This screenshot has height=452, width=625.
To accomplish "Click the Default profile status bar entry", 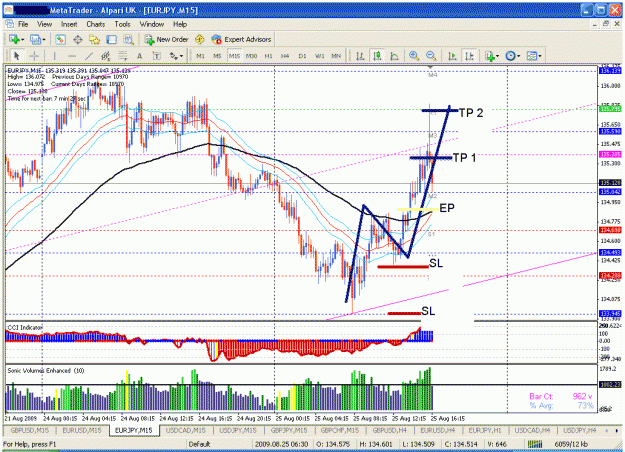I will click(199, 444).
